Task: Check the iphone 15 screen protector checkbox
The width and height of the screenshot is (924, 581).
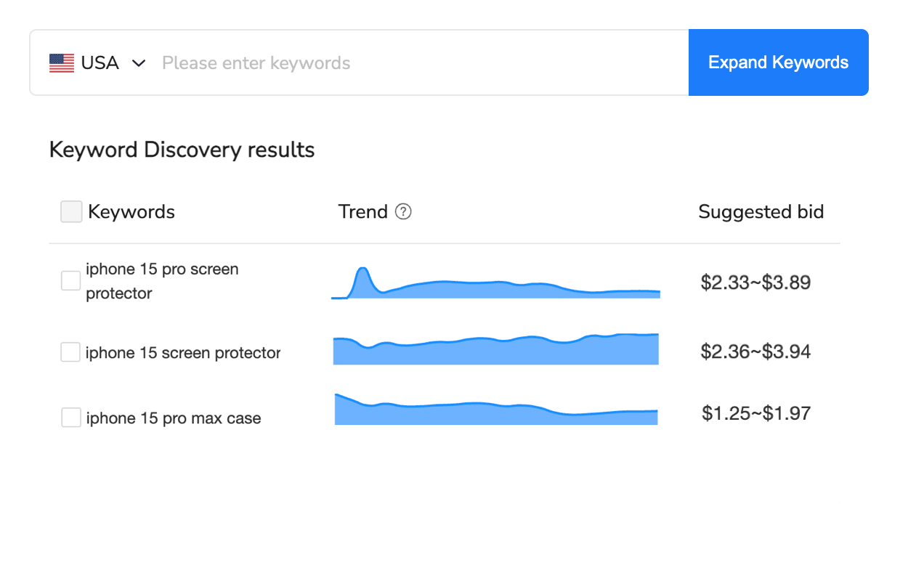Action: (70, 352)
